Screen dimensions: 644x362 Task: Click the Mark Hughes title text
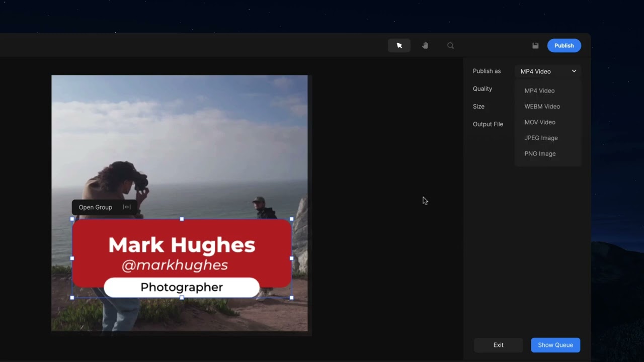(x=182, y=245)
